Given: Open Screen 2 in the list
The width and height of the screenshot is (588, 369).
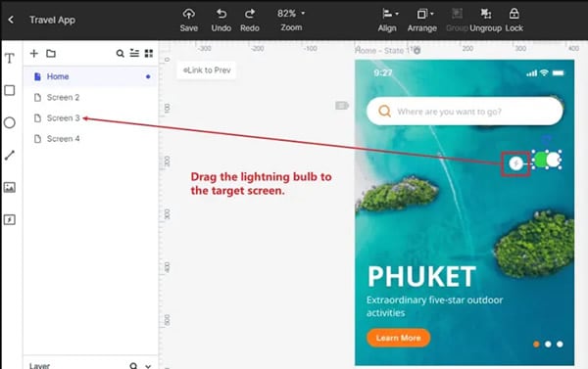Looking at the screenshot, I should pyautogui.click(x=90, y=98).
